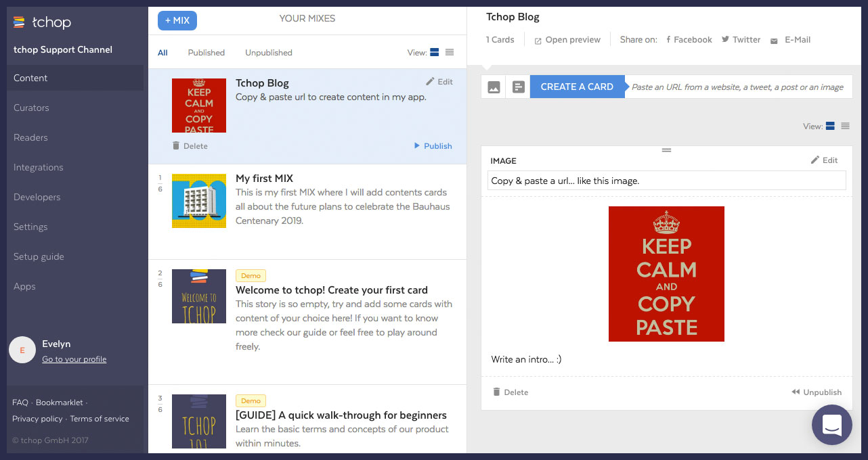Open the Bookmarklet link

(x=60, y=402)
